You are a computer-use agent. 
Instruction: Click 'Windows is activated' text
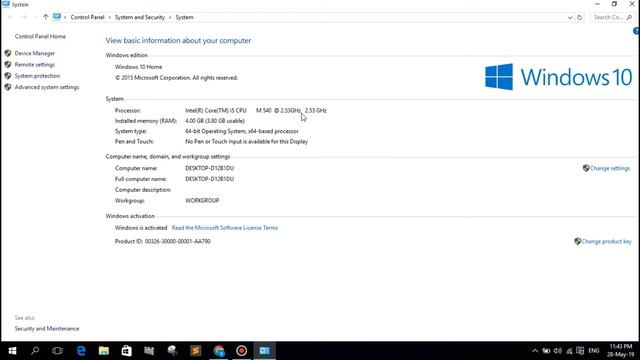coord(141,228)
